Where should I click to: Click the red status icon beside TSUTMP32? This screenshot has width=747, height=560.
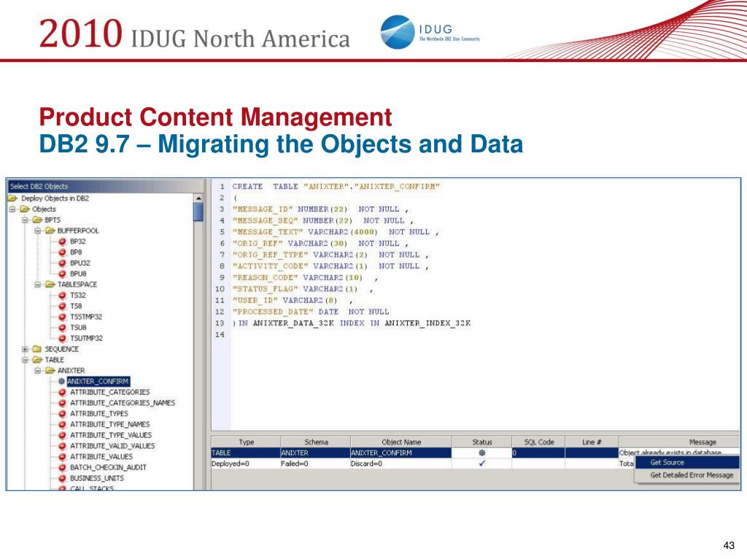tap(62, 338)
